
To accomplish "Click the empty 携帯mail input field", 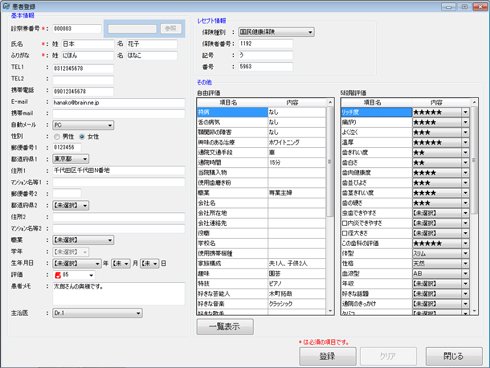I will click(x=118, y=114).
